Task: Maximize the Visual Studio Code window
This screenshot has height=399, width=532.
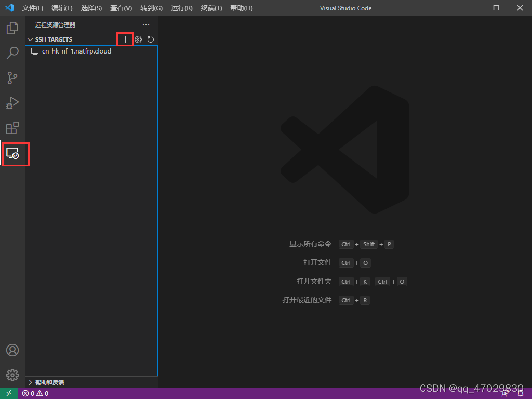Action: (496, 8)
